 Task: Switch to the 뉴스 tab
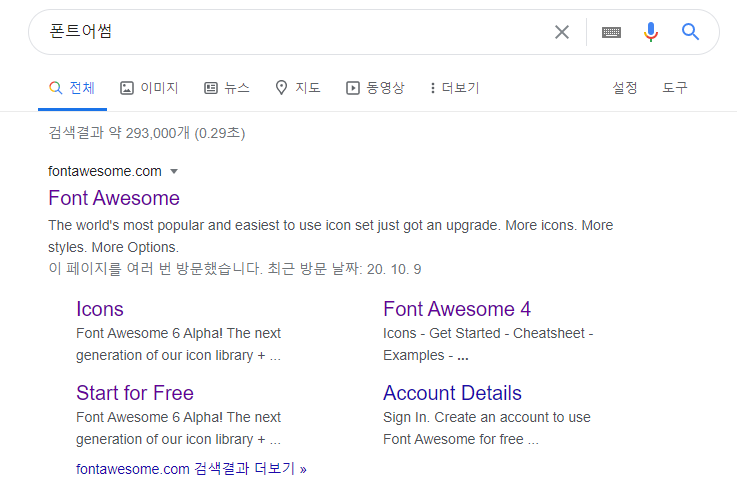tap(227, 88)
